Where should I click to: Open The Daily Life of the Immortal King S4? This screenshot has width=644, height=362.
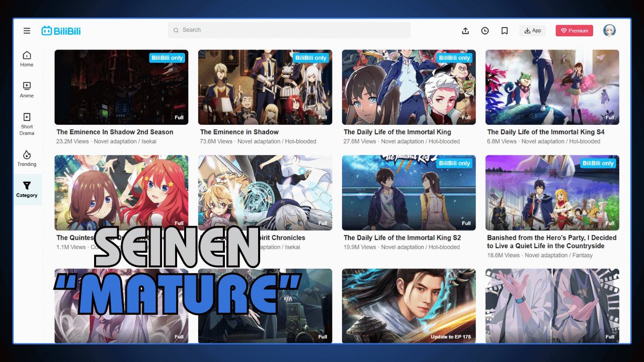click(x=547, y=132)
